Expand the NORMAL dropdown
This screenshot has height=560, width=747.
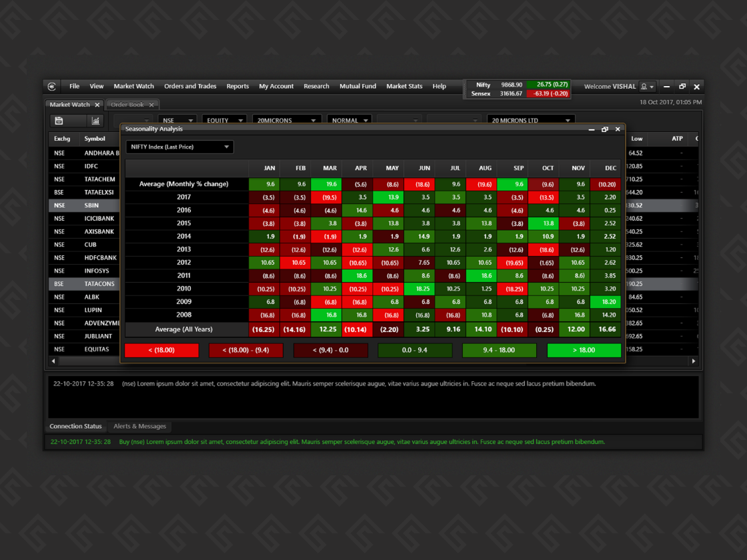point(349,121)
